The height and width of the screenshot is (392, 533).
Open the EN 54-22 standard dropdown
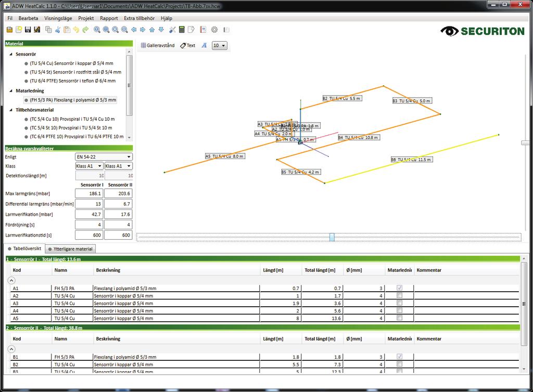tap(104, 157)
